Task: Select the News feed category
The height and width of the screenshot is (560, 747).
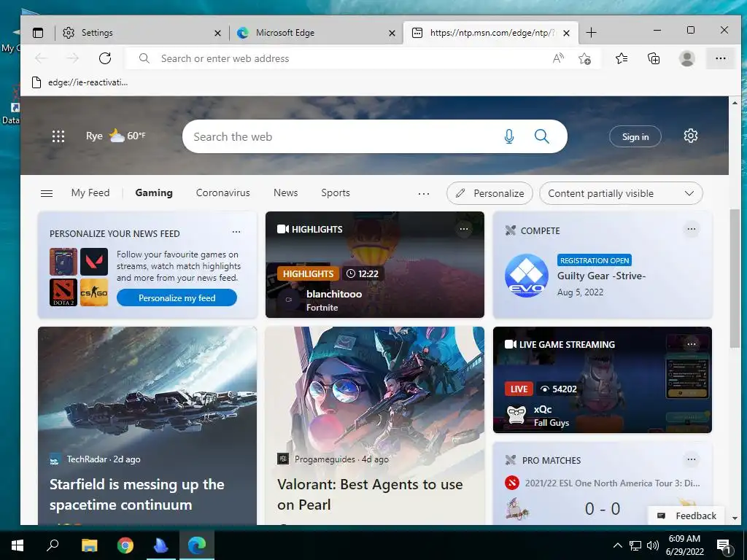Action: [285, 192]
